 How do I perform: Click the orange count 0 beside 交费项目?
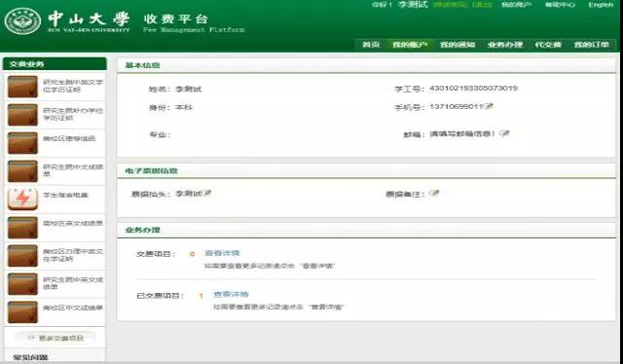click(x=193, y=254)
